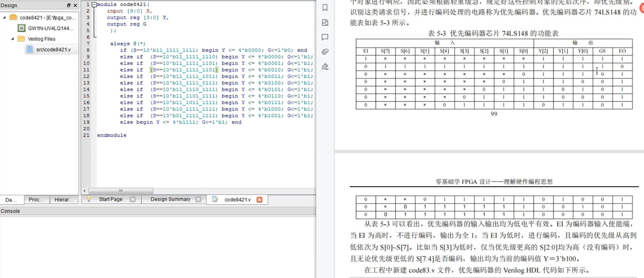Open the bookmark icon in PDF sidebar
Image resolution: width=644 pixels, height=278 pixels.
tap(325, 8)
